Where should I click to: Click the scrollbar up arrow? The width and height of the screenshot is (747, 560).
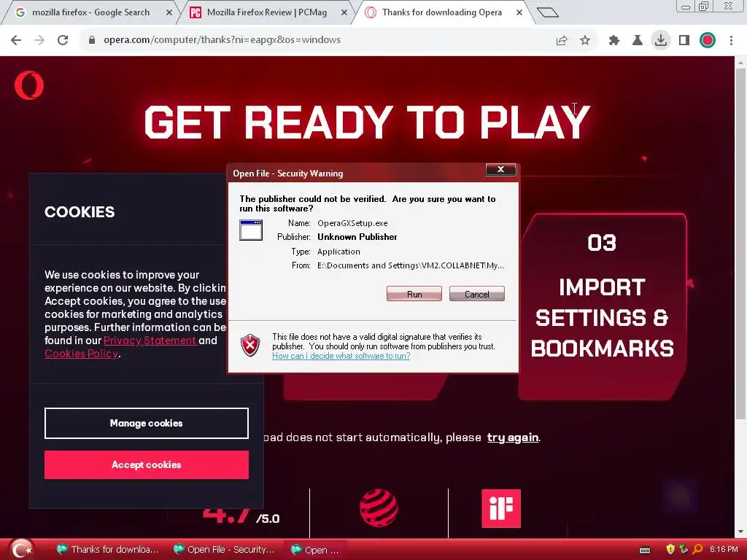[x=741, y=63]
